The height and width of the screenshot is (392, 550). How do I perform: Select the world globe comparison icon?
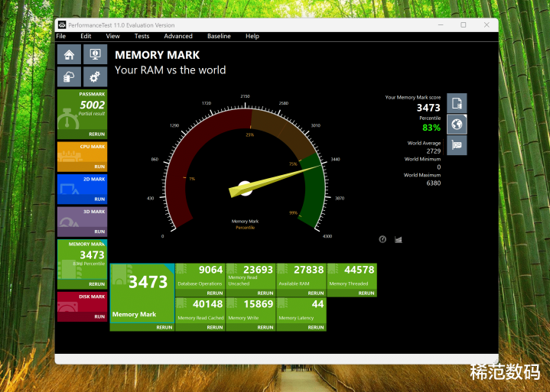[x=457, y=125]
